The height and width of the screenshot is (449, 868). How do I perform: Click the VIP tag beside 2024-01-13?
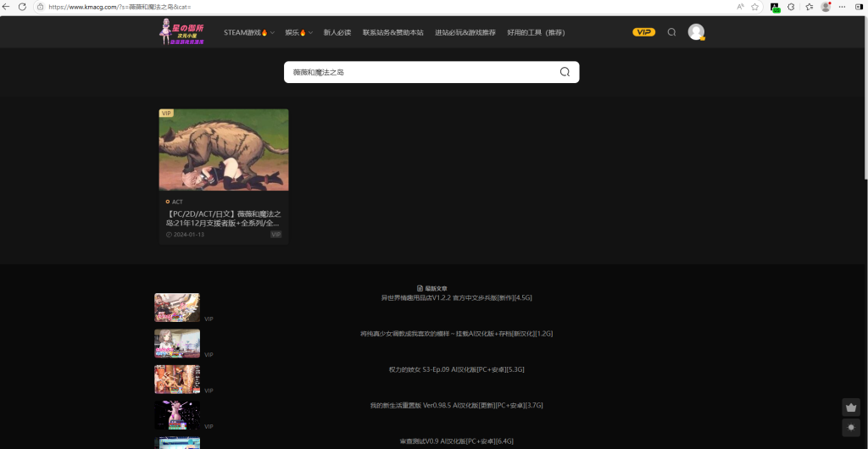pyautogui.click(x=275, y=235)
